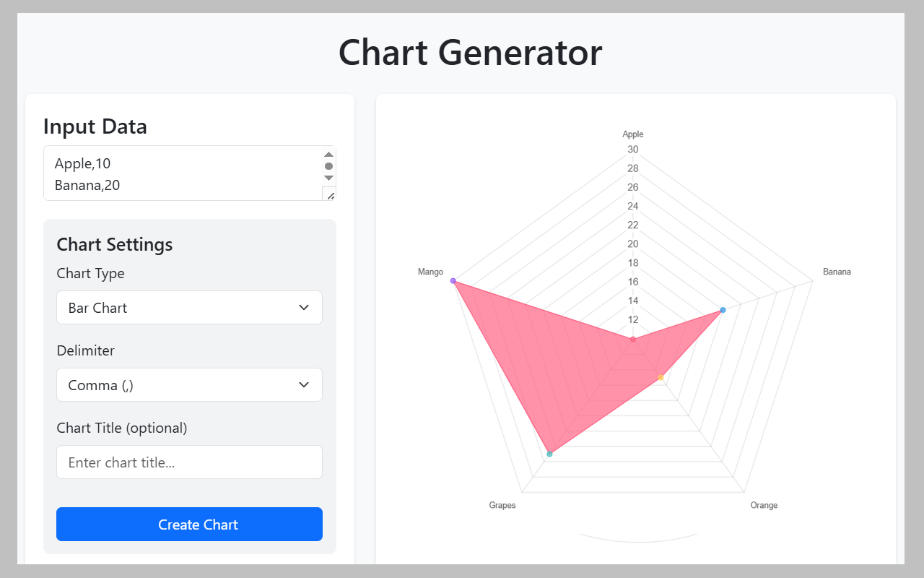Click the pink Apple data point
The image size is (924, 578).
click(x=633, y=339)
